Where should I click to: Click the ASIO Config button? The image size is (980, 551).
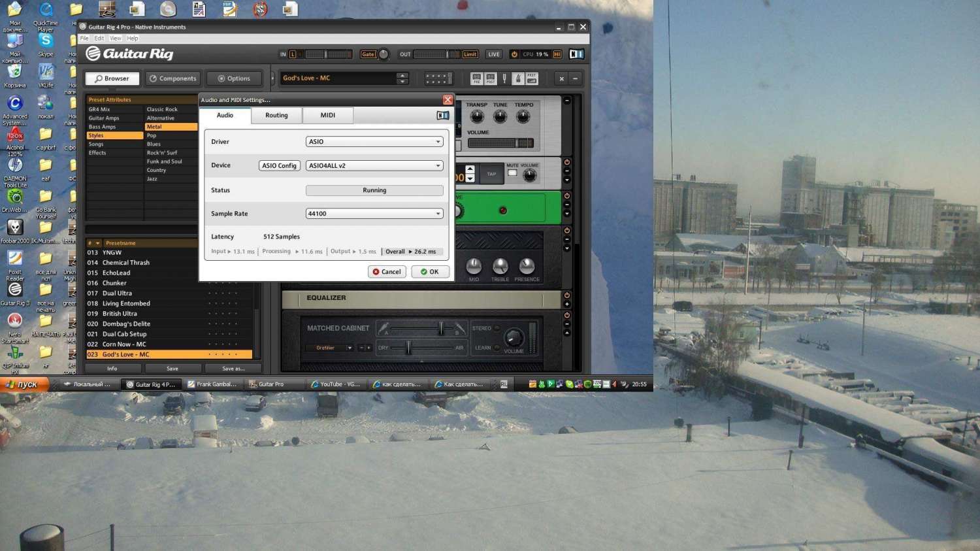click(279, 166)
